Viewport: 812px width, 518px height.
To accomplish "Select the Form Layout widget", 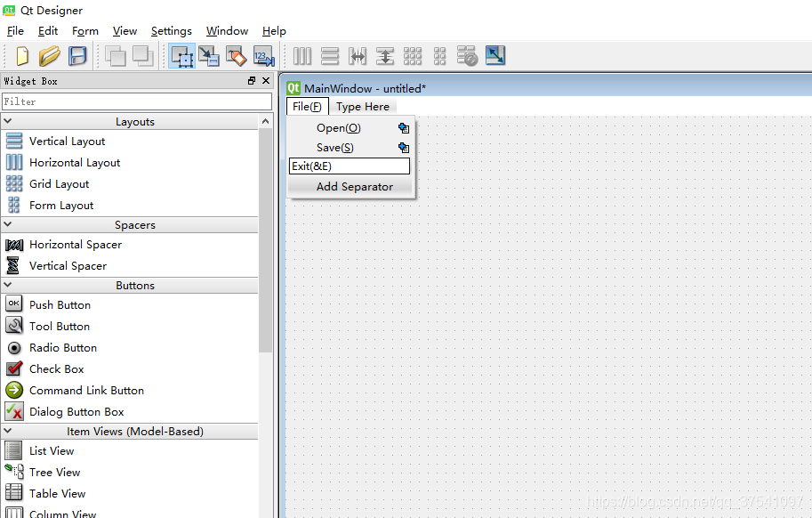I will coord(130,205).
